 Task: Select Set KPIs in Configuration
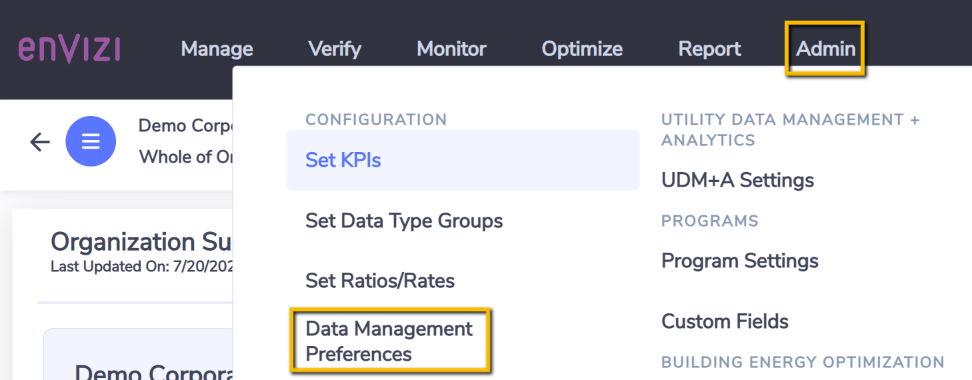[x=463, y=161]
